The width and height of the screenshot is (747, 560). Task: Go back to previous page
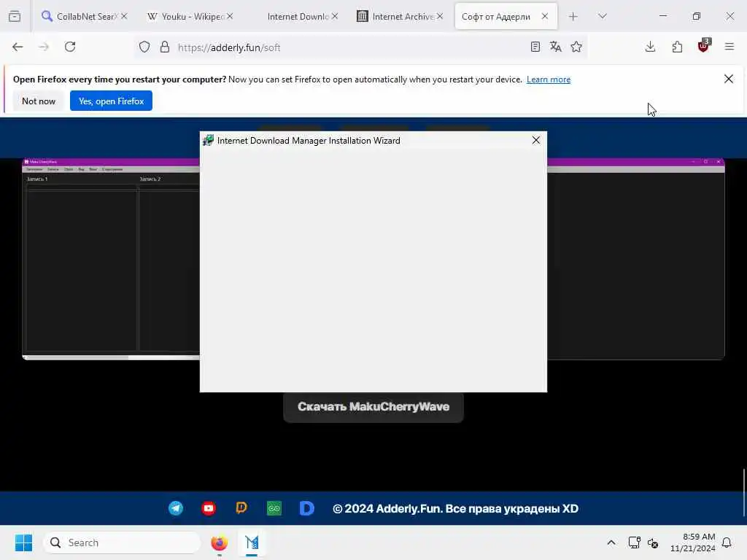point(18,47)
